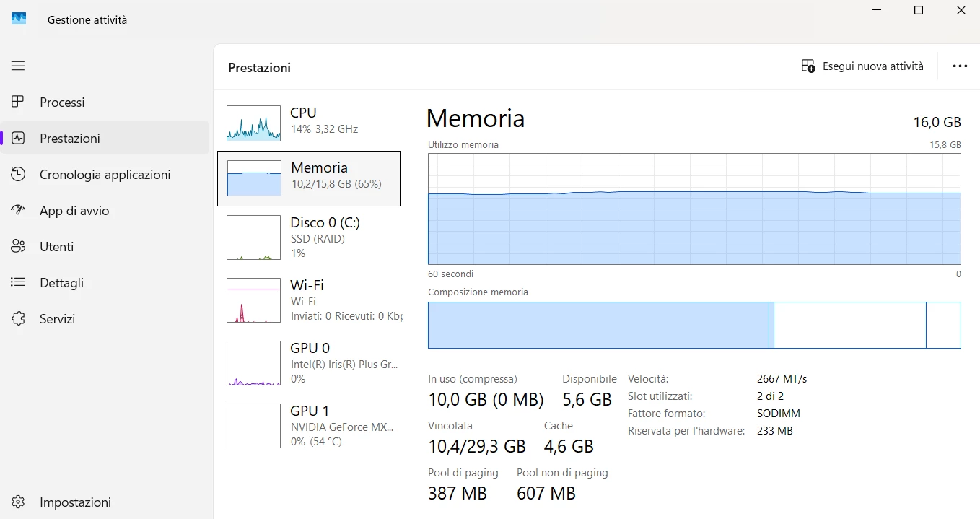Image resolution: width=980 pixels, height=519 pixels.
Task: Open Cronologia applicazioni history icon
Action: point(18,174)
